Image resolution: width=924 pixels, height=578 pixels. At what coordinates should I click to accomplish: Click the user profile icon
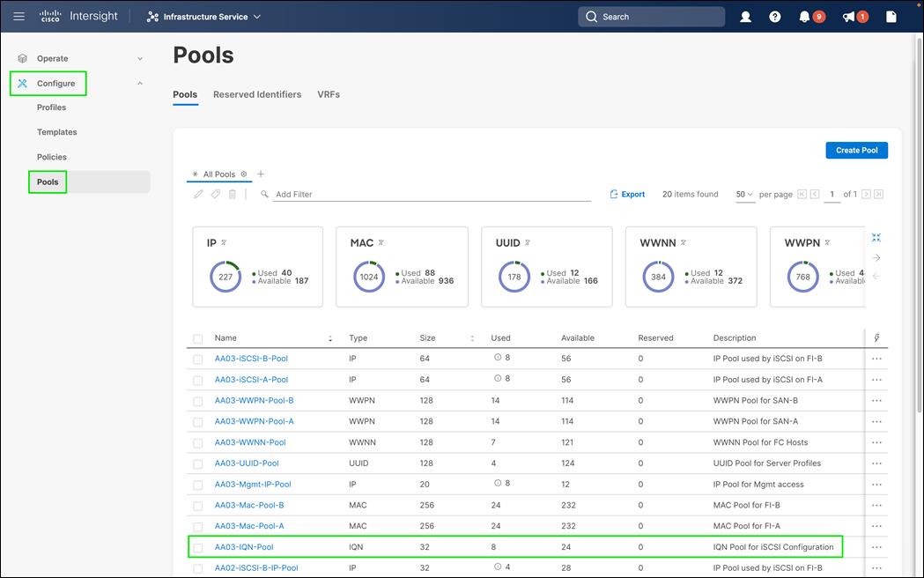click(x=745, y=16)
